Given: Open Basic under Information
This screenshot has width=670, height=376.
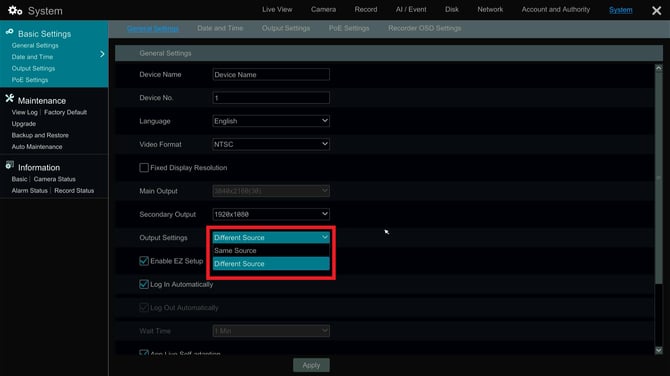Looking at the screenshot, I should click(19, 179).
